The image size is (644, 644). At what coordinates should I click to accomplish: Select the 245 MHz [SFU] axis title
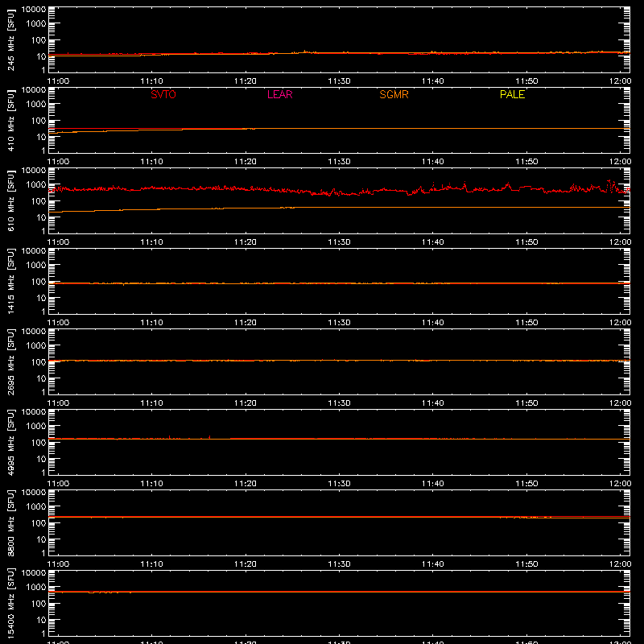10,40
